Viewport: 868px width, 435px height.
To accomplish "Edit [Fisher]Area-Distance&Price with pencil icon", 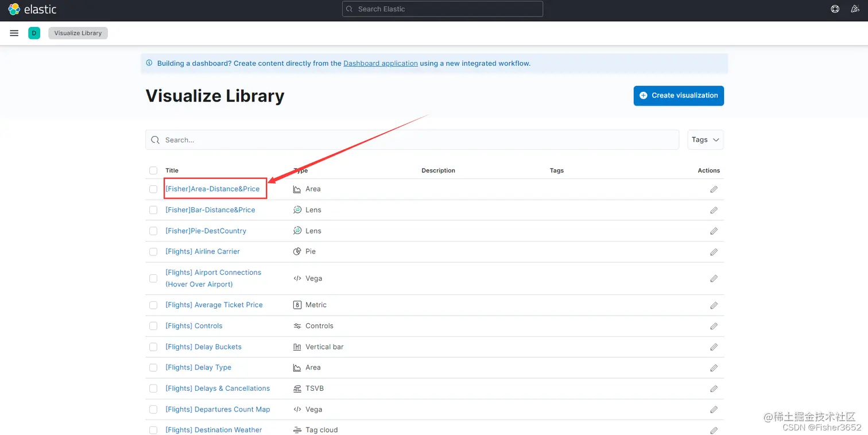I will tap(714, 189).
